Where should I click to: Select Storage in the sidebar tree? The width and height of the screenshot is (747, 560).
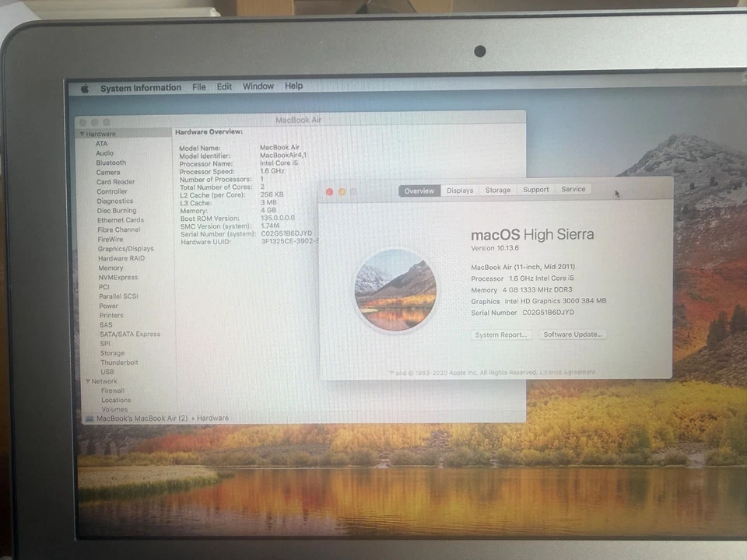[112, 353]
